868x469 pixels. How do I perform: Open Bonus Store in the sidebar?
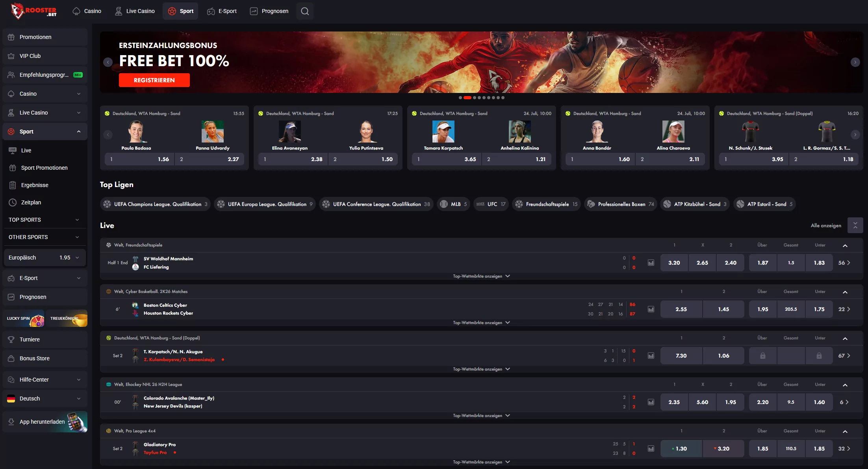[x=45, y=358]
